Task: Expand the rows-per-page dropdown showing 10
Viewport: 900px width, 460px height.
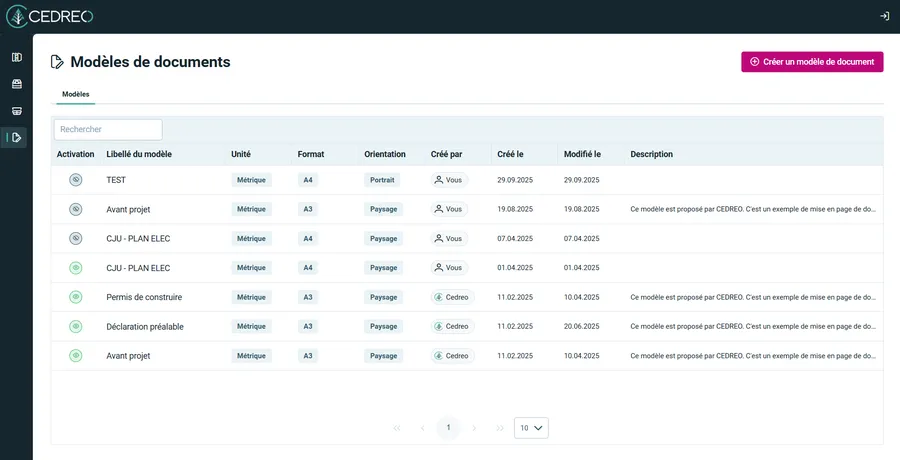Action: pos(531,428)
